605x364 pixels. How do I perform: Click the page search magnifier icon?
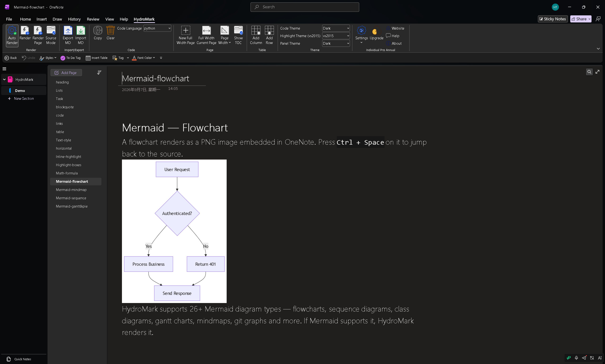(x=589, y=72)
